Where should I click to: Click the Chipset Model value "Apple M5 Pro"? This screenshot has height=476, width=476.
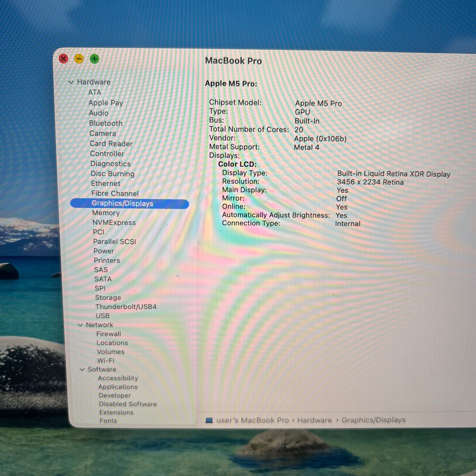pyautogui.click(x=318, y=103)
